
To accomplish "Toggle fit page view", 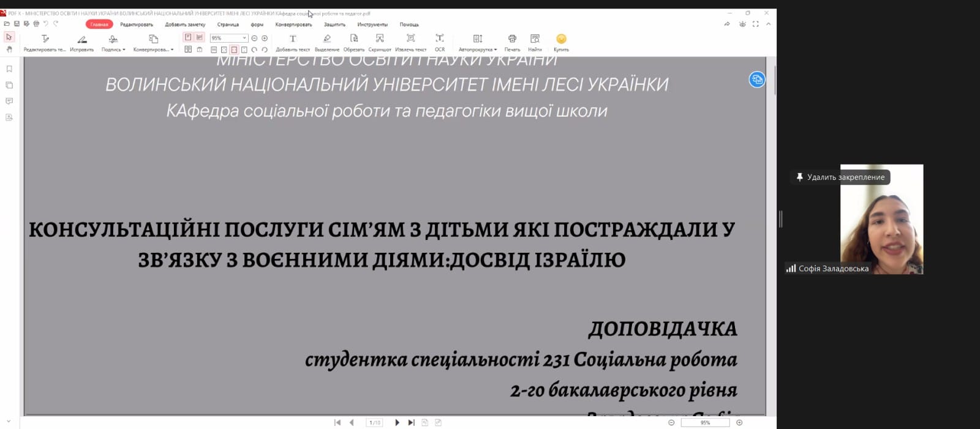I will click(x=224, y=50).
